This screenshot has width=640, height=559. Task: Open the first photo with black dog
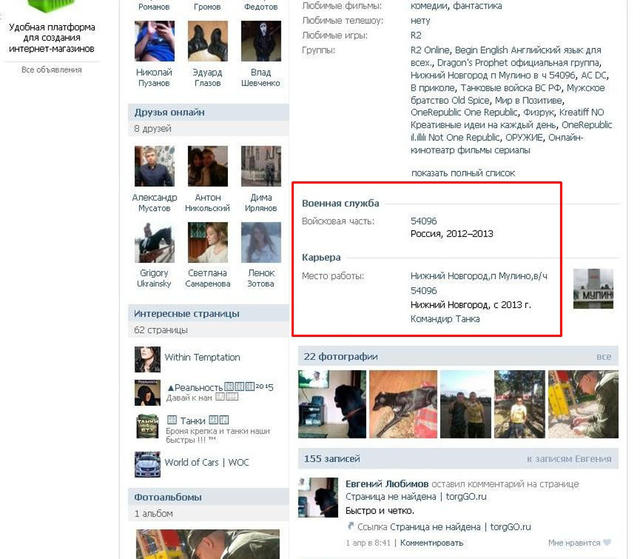click(332, 404)
